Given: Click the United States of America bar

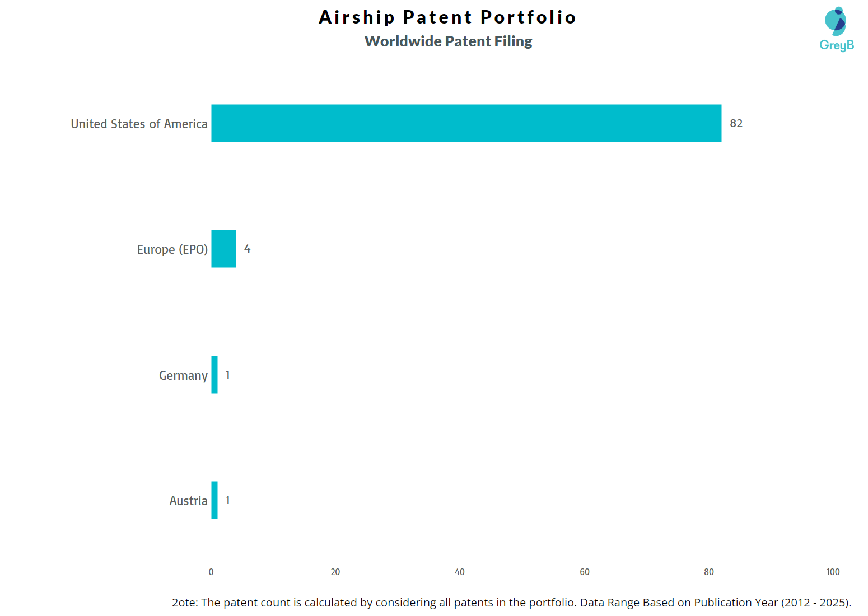Looking at the screenshot, I should point(466,123).
